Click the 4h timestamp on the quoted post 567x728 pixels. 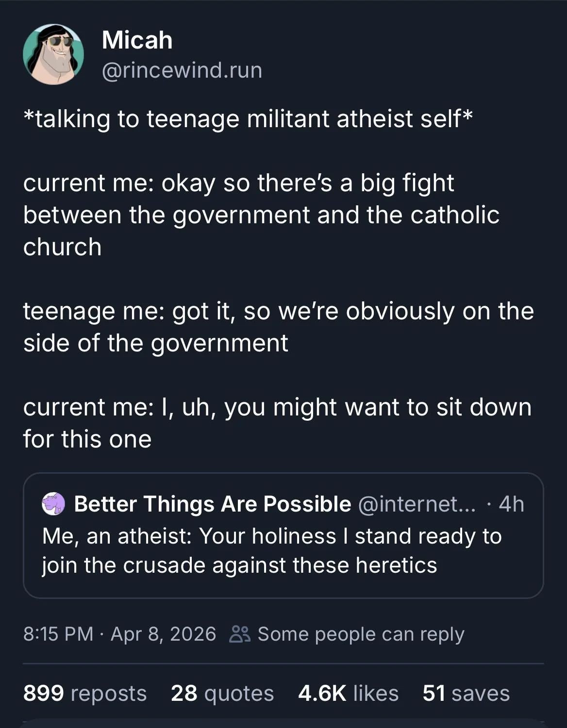[x=512, y=504]
